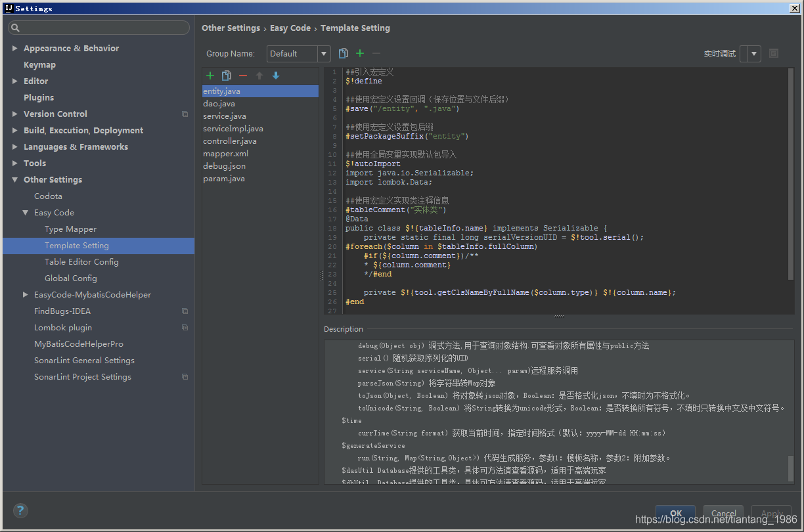This screenshot has width=804, height=532.
Task: Focus the settings search field
Action: point(99,28)
